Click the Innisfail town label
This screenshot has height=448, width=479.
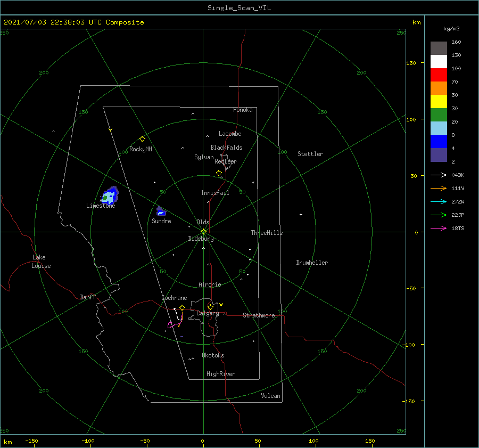[215, 193]
